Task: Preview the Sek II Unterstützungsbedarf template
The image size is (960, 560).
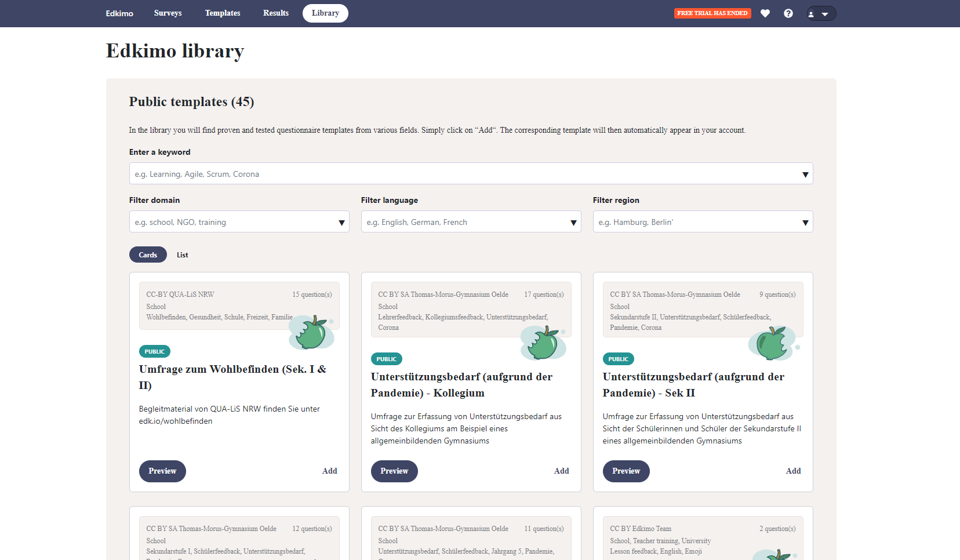Action: [x=626, y=471]
